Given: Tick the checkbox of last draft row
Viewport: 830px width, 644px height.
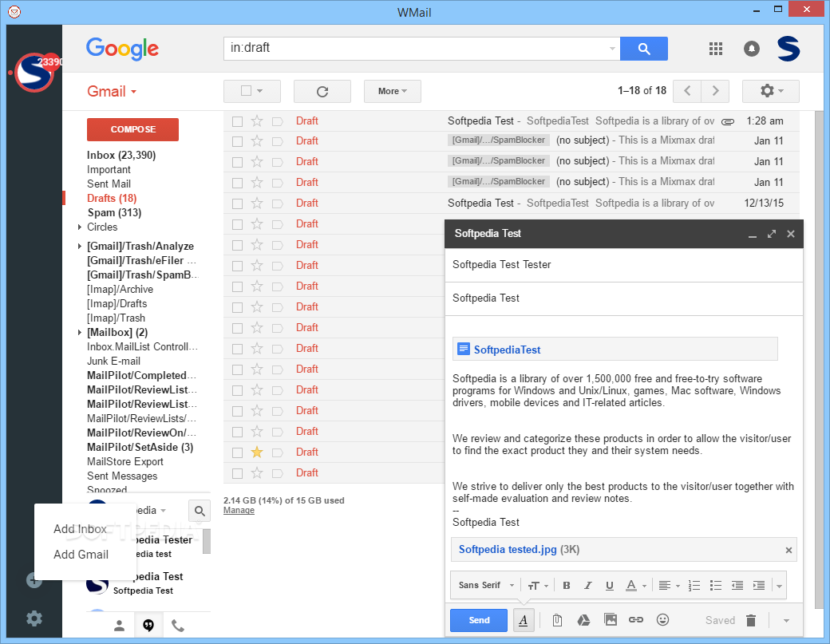Looking at the screenshot, I should 238,473.
